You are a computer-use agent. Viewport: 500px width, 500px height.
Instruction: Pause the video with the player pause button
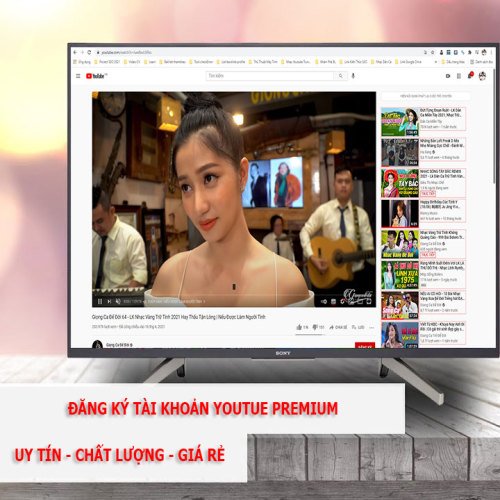[100, 301]
